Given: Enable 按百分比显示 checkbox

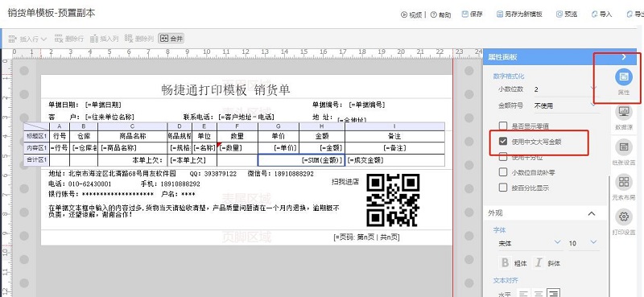Looking at the screenshot, I should point(502,188).
